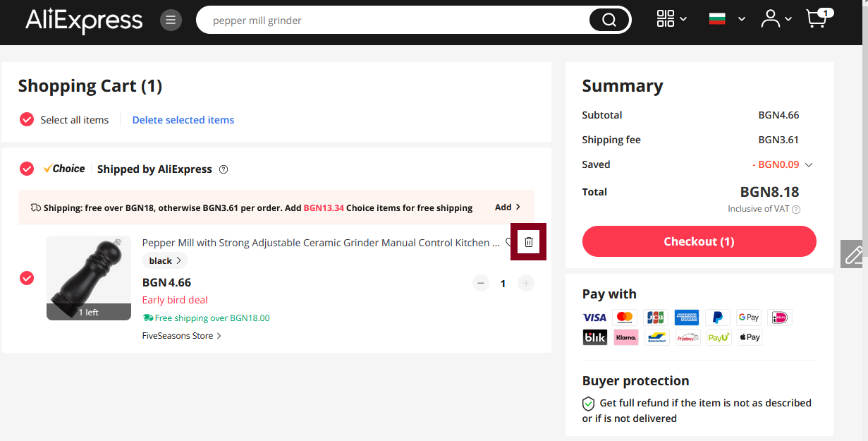Viewport: 868px width, 441px height.
Task: Click the search field with pepper mill grinder
Action: coord(395,20)
